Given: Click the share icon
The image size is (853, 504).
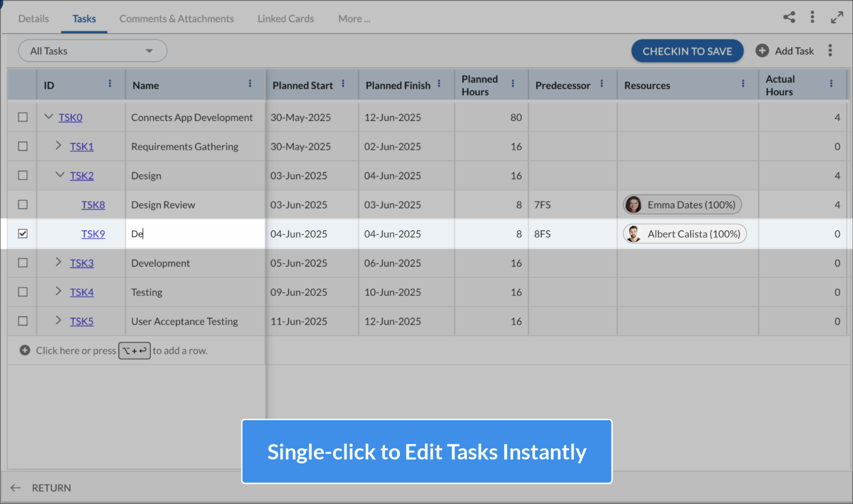Looking at the screenshot, I should [789, 17].
